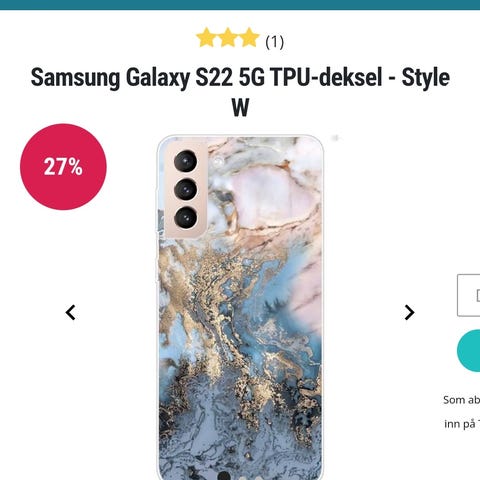This screenshot has height=480, width=480.
Task: Click the red 27% discount badge
Action: coord(63,167)
